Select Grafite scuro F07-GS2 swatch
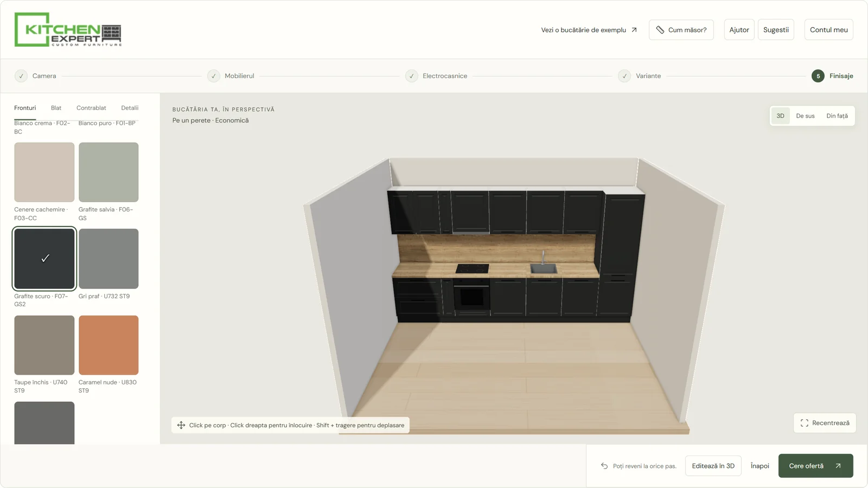The height and width of the screenshot is (488, 868). point(44,259)
